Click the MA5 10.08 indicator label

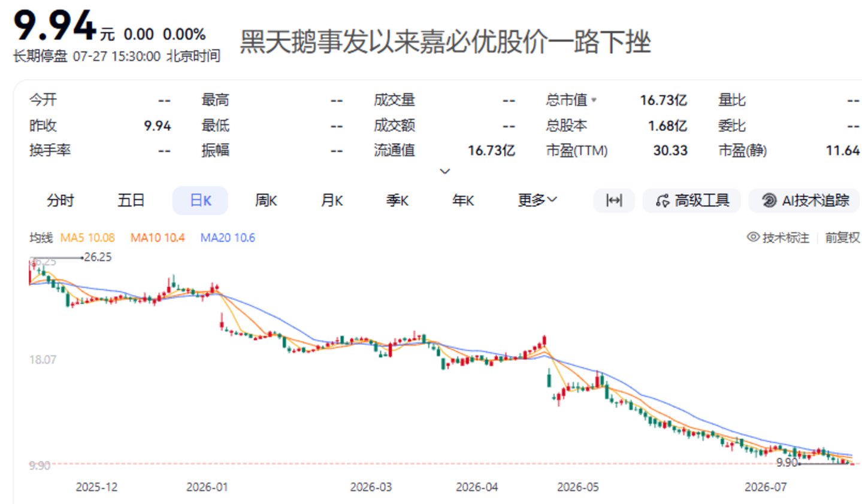pyautogui.click(x=87, y=238)
